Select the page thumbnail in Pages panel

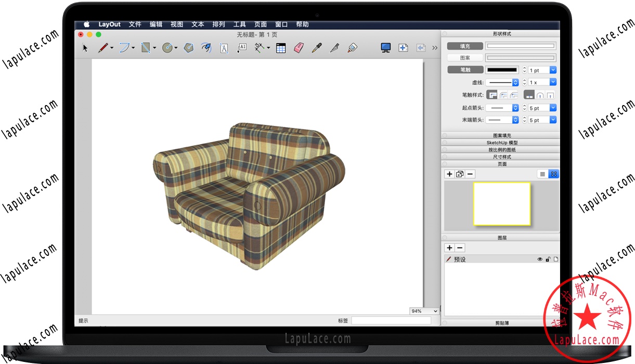501,203
